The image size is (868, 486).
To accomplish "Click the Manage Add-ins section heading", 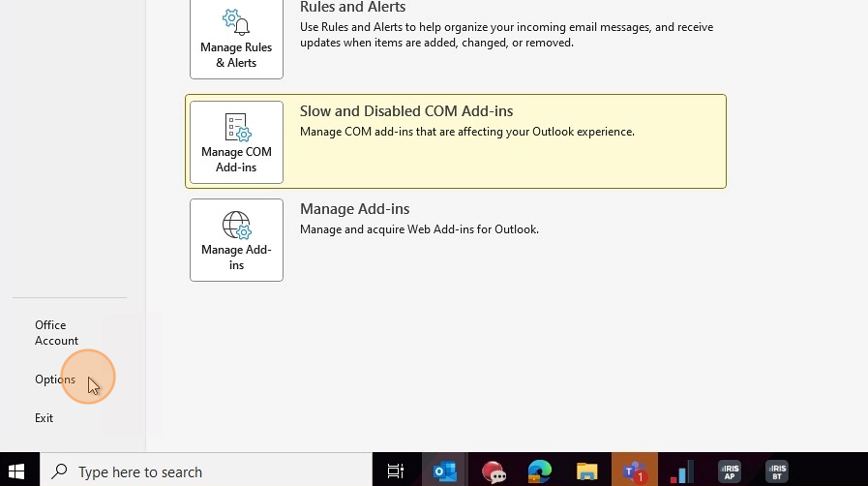I will (355, 209).
